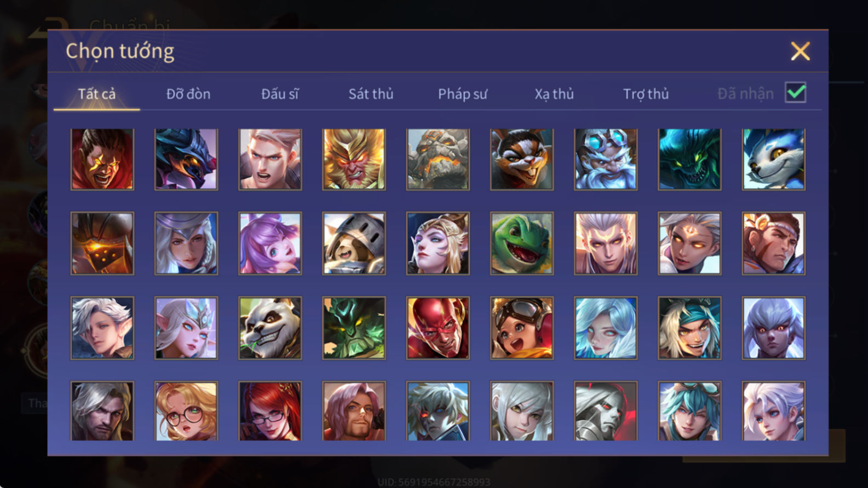Image resolution: width=868 pixels, height=488 pixels.
Task: Switch to the Đỡ đòn tab
Action: (x=188, y=94)
